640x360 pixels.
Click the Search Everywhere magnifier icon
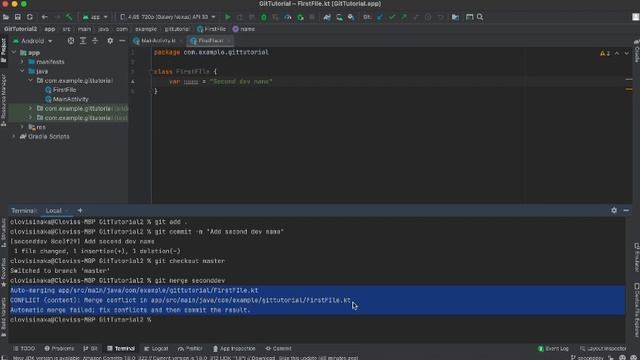pyautogui.click(x=480, y=17)
